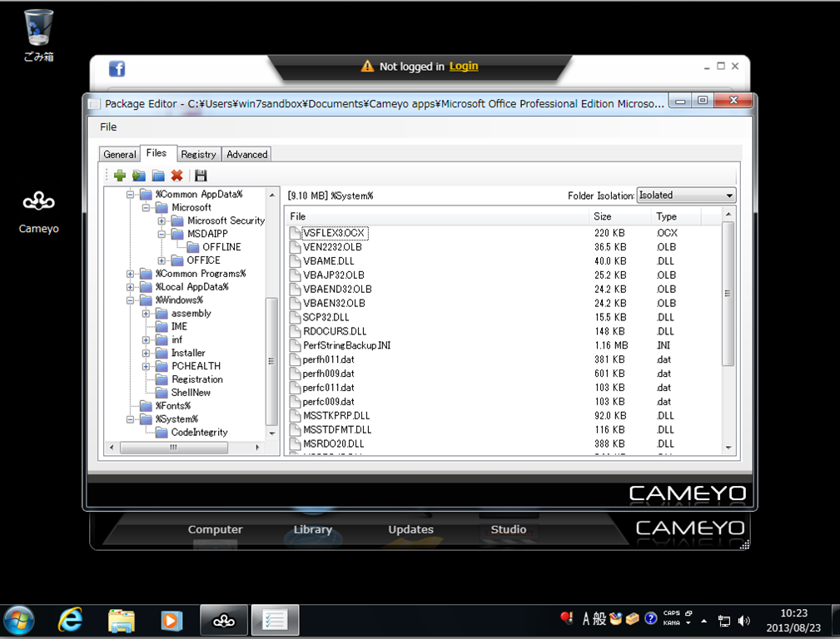The height and width of the screenshot is (639, 840).
Task: Switch to the Advanced tab
Action: [247, 154]
